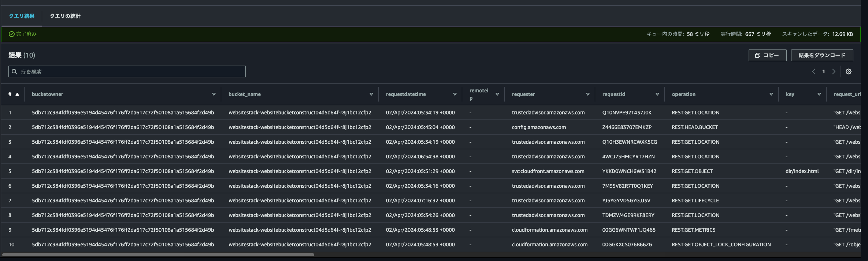Select request ID 00GGKXCS076B66ZG

pyautogui.click(x=627, y=245)
